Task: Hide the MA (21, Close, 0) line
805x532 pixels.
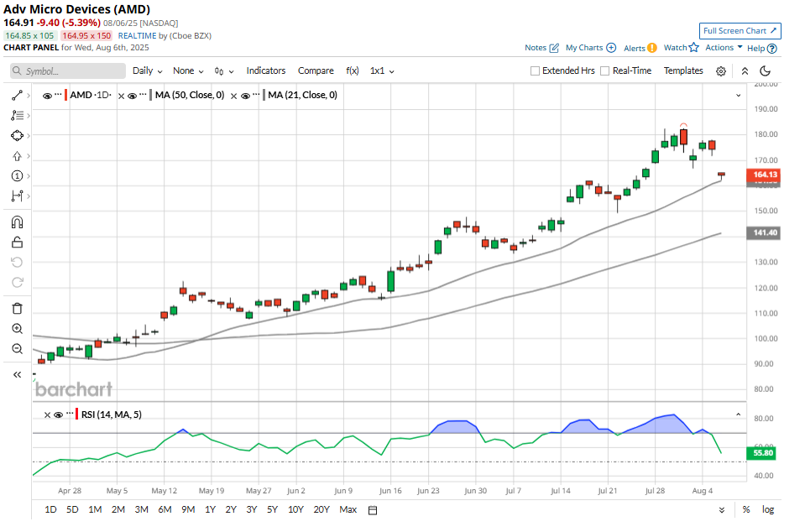Action: coord(245,96)
